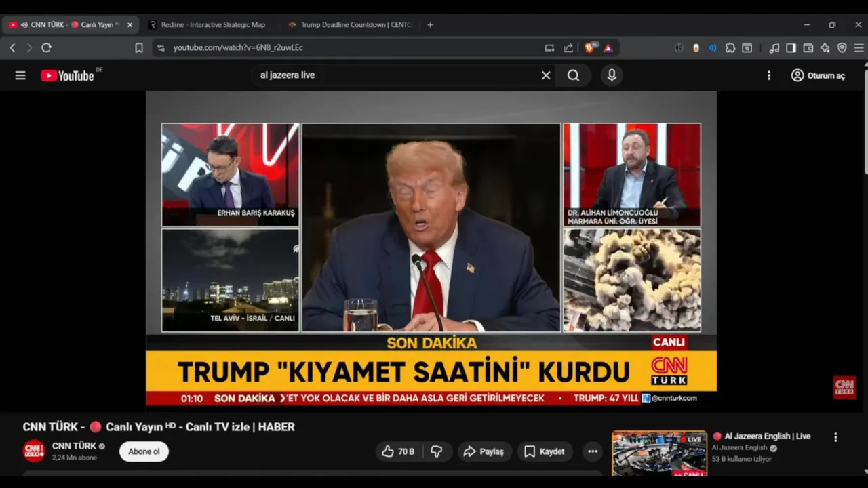Viewport: 868px width, 488px height.
Task: Open Brave Rewards triangle icon
Action: [608, 47]
